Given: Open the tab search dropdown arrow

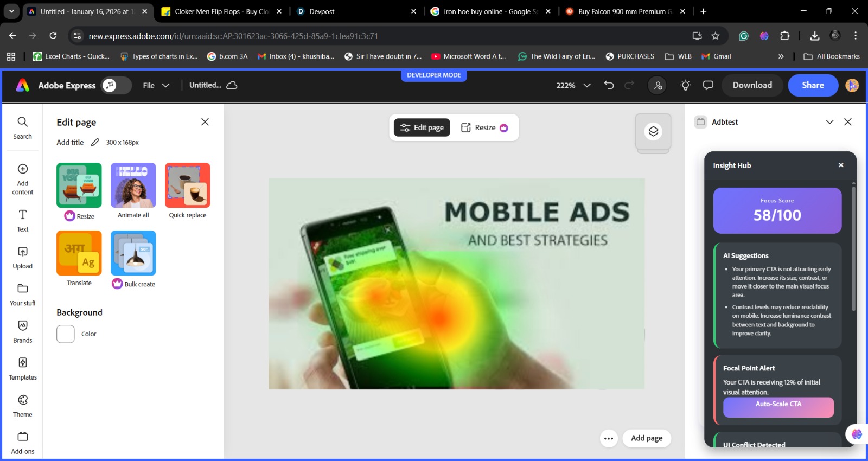Looking at the screenshot, I should [x=11, y=11].
